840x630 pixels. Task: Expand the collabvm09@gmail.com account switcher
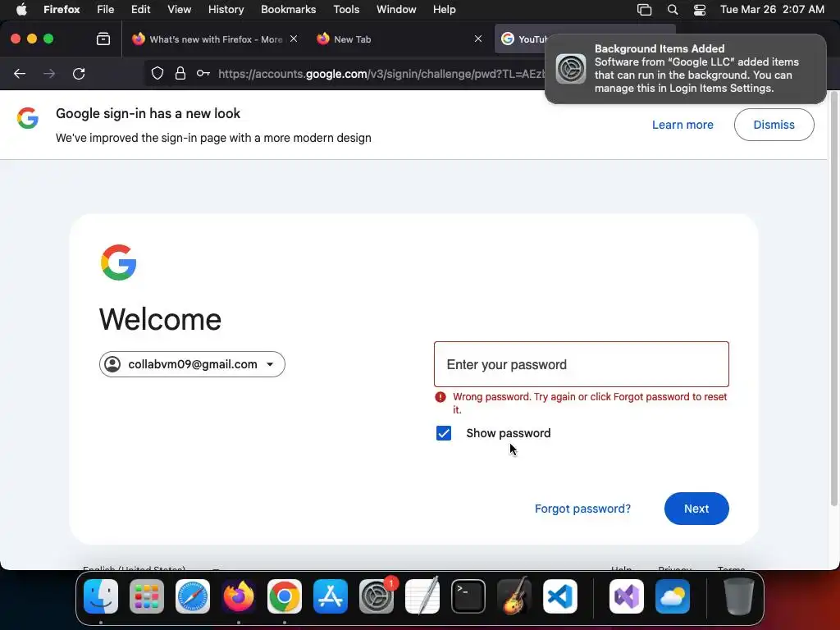click(x=192, y=364)
